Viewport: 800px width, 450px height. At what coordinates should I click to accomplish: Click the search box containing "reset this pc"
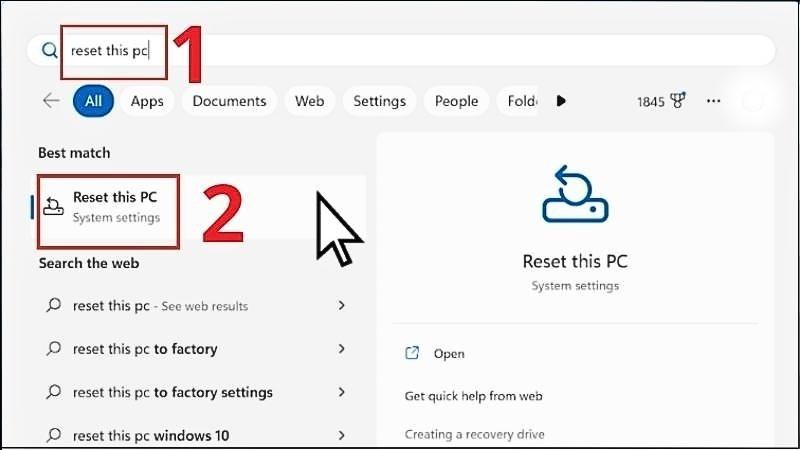tap(401, 50)
